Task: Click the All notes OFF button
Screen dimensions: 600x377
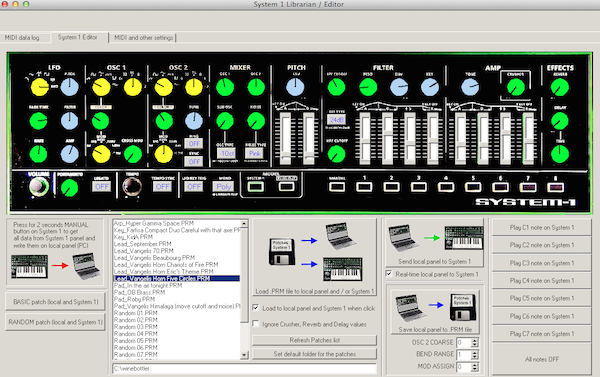Action: 541,359
